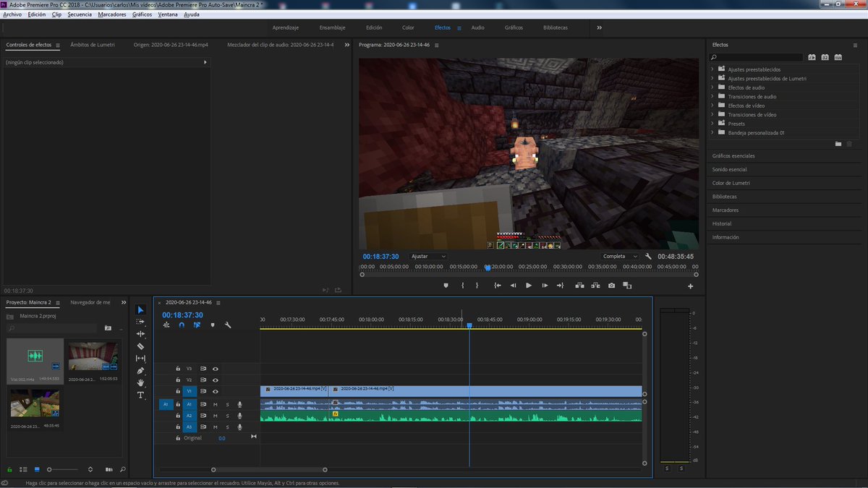Open the Program monitor wrench settings
This screenshot has width=868, height=488.
pyautogui.click(x=649, y=256)
